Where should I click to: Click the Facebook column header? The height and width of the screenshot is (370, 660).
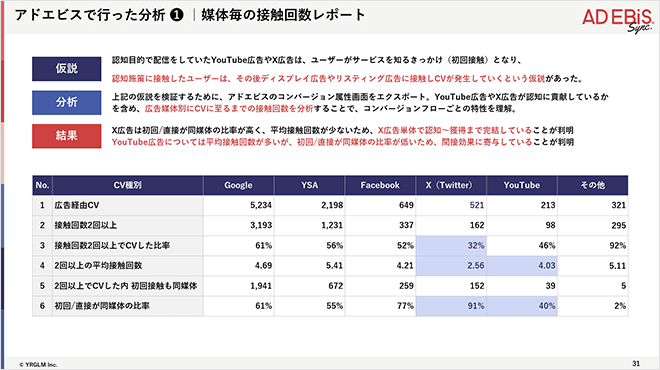[380, 185]
